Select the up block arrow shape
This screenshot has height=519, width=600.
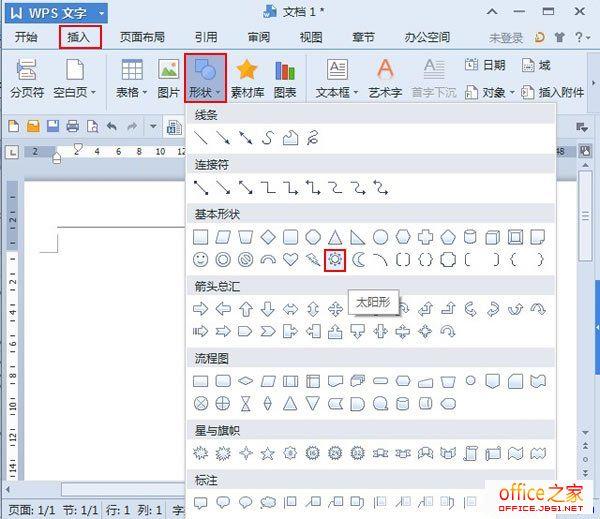[246, 309]
